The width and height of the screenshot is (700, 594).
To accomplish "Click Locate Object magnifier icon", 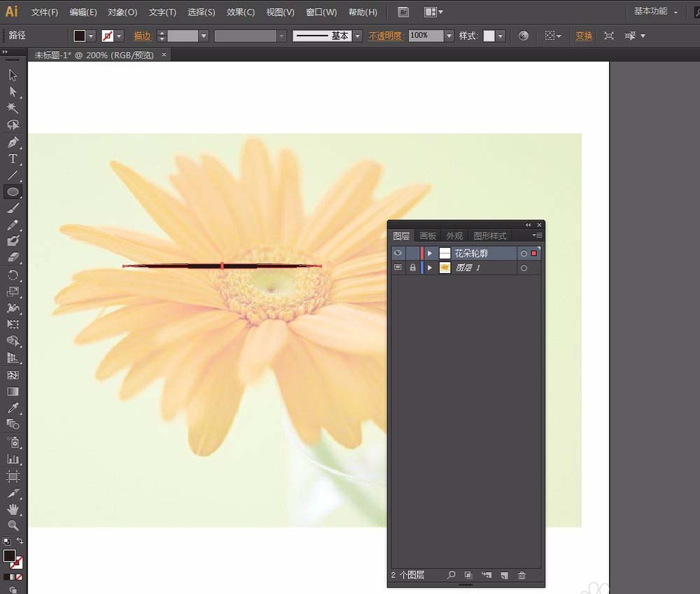I will click(451, 575).
